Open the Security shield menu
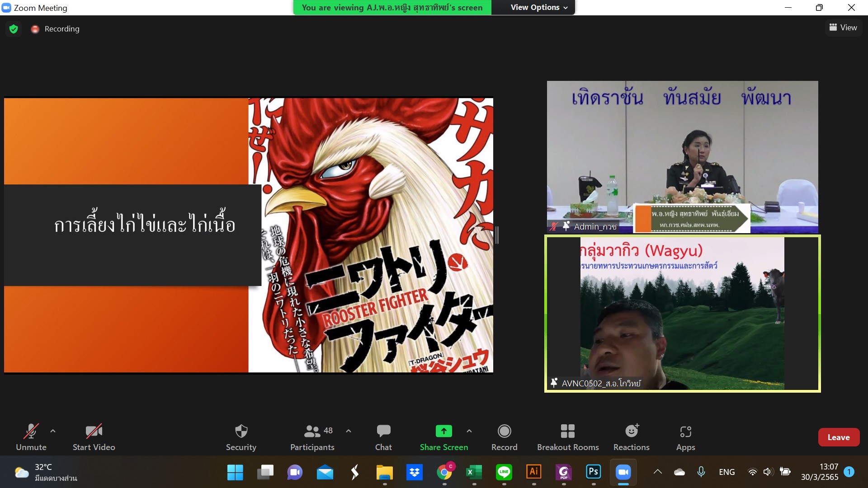868x488 pixels. pyautogui.click(x=241, y=437)
